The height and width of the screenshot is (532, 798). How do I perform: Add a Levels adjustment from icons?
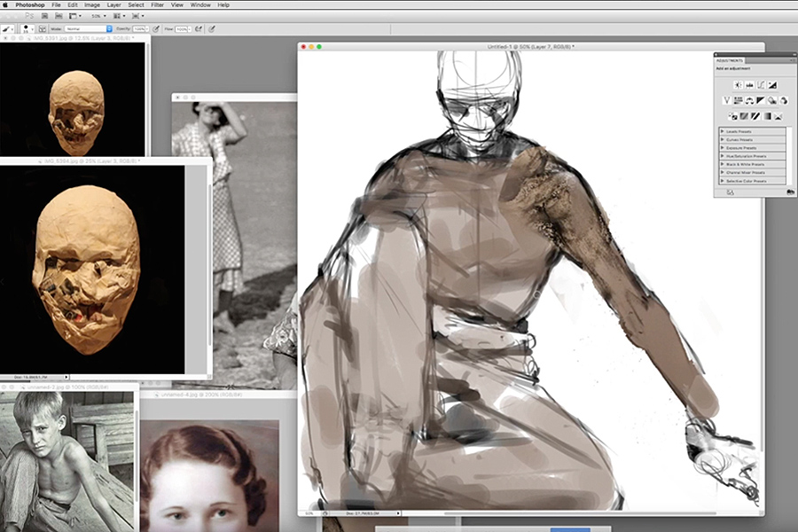(749, 85)
